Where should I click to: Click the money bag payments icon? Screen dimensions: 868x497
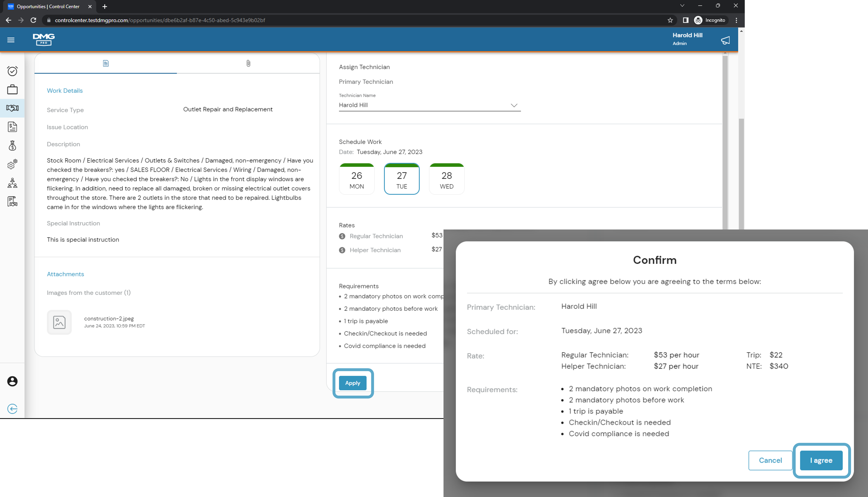pos(12,146)
